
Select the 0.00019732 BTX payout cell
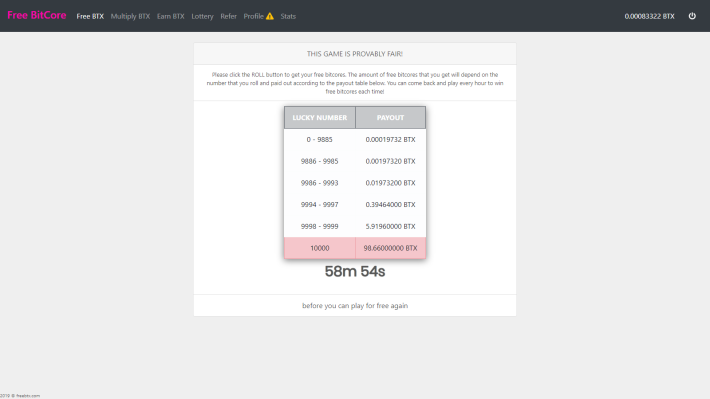tap(390, 139)
